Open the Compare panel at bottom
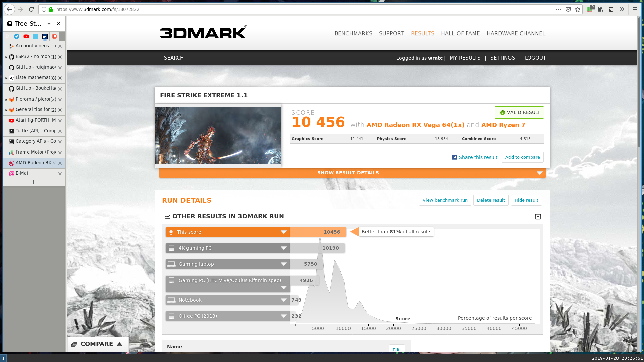 (x=97, y=344)
